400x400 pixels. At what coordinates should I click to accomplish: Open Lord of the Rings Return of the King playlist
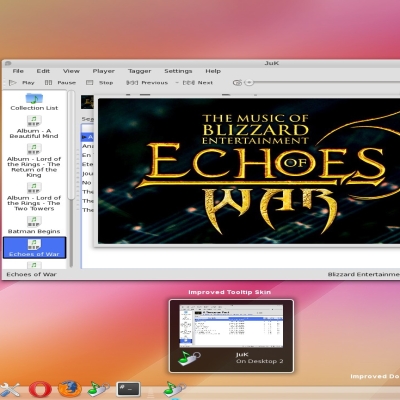pos(34,160)
